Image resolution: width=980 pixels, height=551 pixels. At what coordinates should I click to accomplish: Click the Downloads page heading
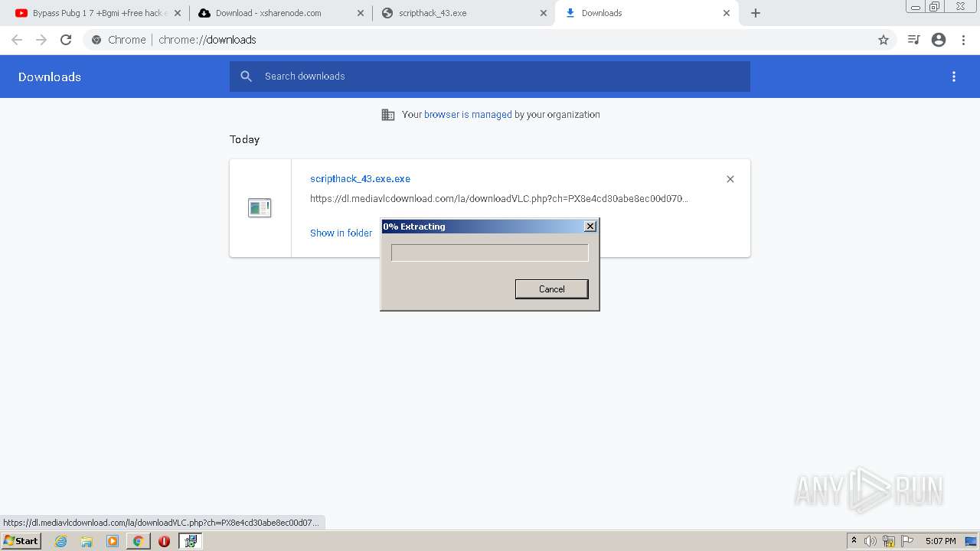50,77
